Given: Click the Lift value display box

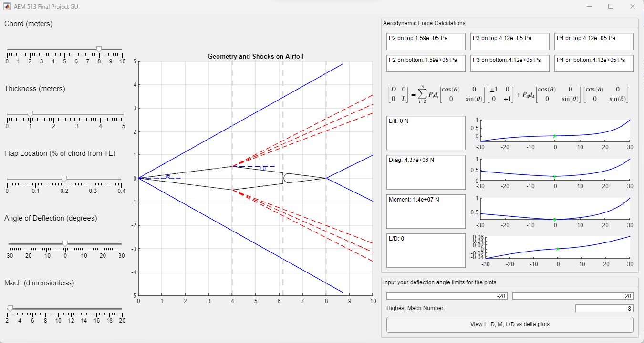Looking at the screenshot, I should (x=426, y=132).
